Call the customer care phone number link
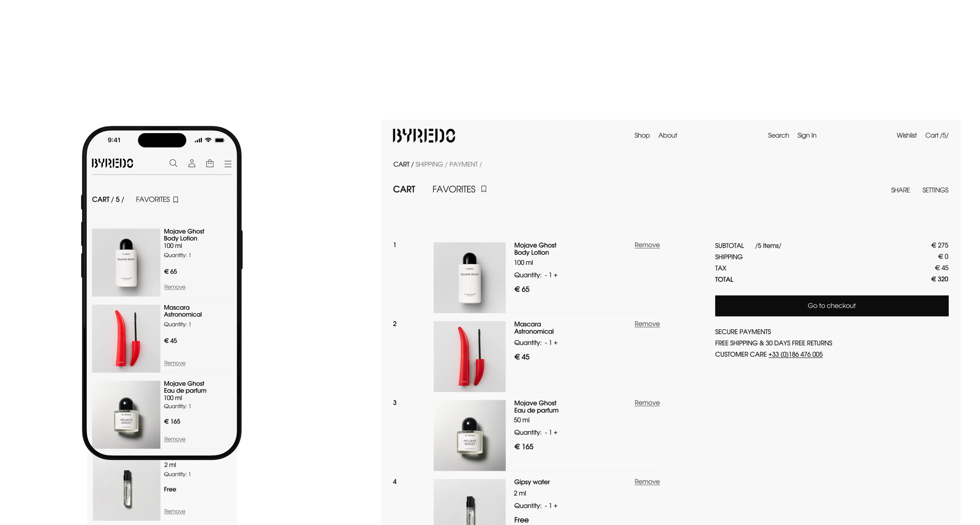The height and width of the screenshot is (525, 980). tap(795, 354)
